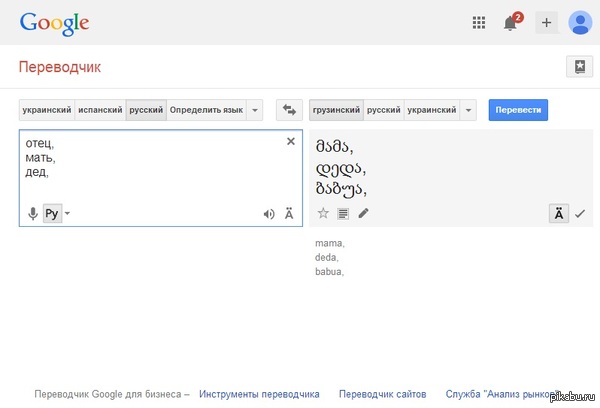This screenshot has width=600, height=408.
Task: Expand the target language dropdown arrow
Action: click(469, 110)
